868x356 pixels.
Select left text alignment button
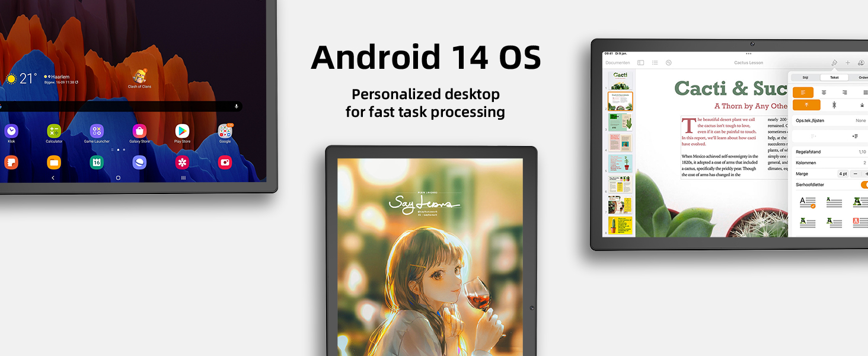point(803,93)
